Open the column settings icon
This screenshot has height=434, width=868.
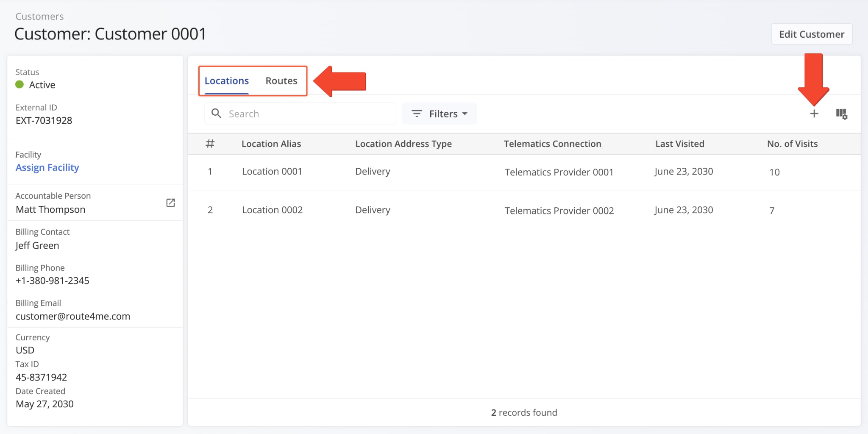click(841, 114)
